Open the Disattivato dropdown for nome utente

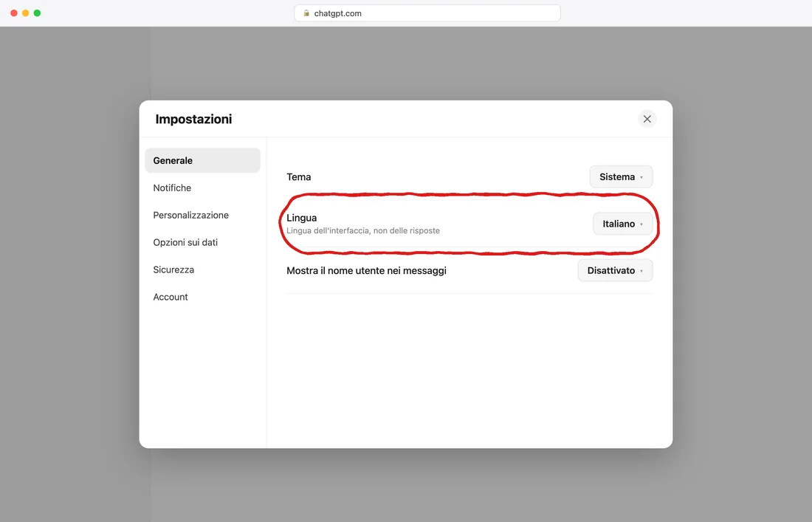pyautogui.click(x=615, y=270)
